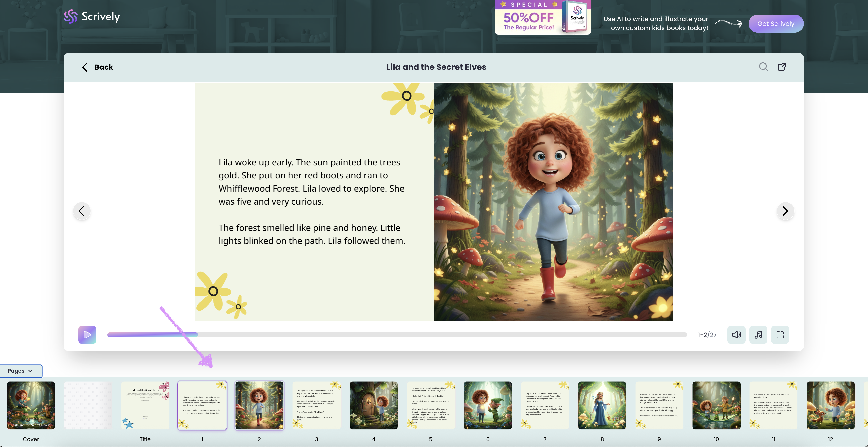
Task: Go to previous page arrow
Action: pyautogui.click(x=82, y=211)
